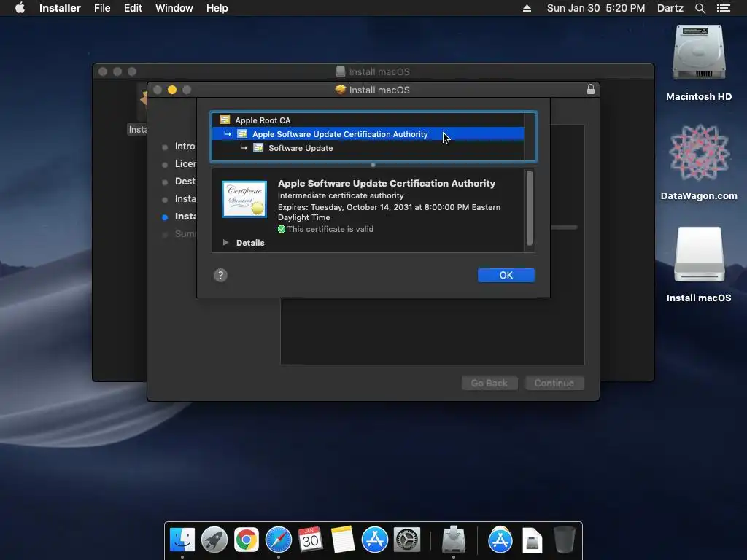Viewport: 747px width, 560px height.
Task: Click the eject icon in menu bar
Action: [527, 8]
